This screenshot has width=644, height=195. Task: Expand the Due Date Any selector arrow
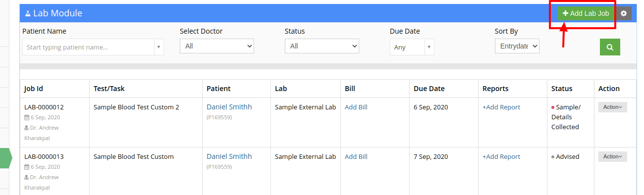pos(429,48)
